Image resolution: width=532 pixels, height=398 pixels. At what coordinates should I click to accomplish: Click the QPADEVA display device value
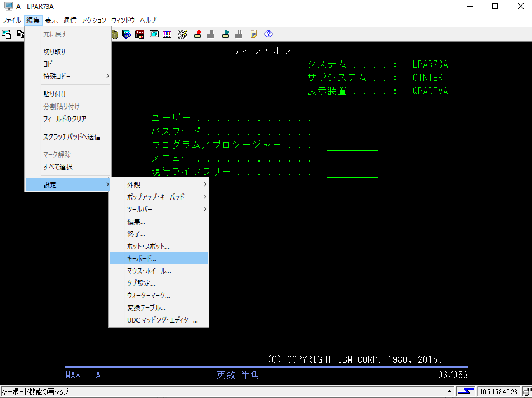(430, 91)
